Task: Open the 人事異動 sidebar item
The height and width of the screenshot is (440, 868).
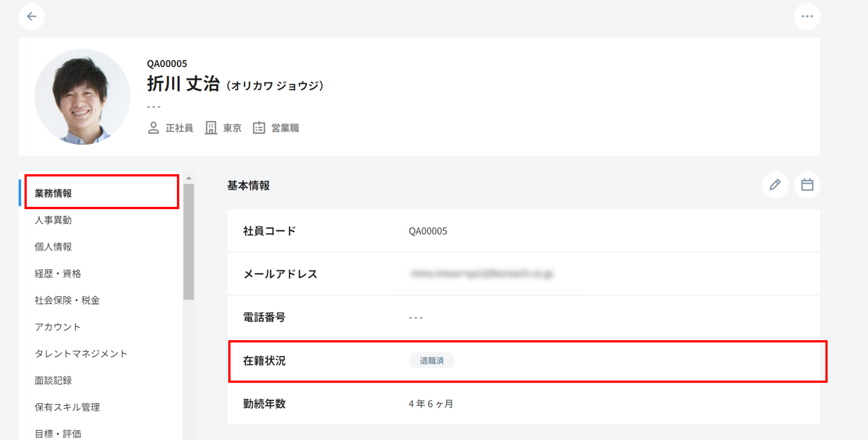Action: tap(53, 220)
